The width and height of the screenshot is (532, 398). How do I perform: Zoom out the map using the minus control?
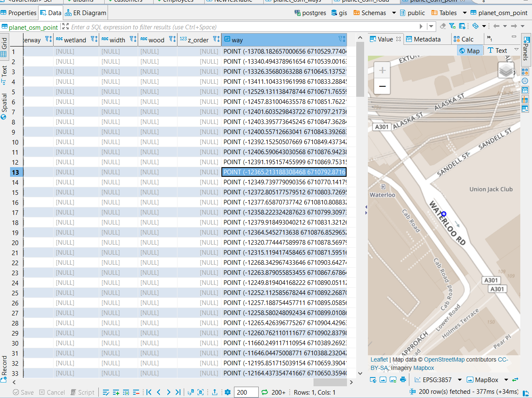(382, 86)
